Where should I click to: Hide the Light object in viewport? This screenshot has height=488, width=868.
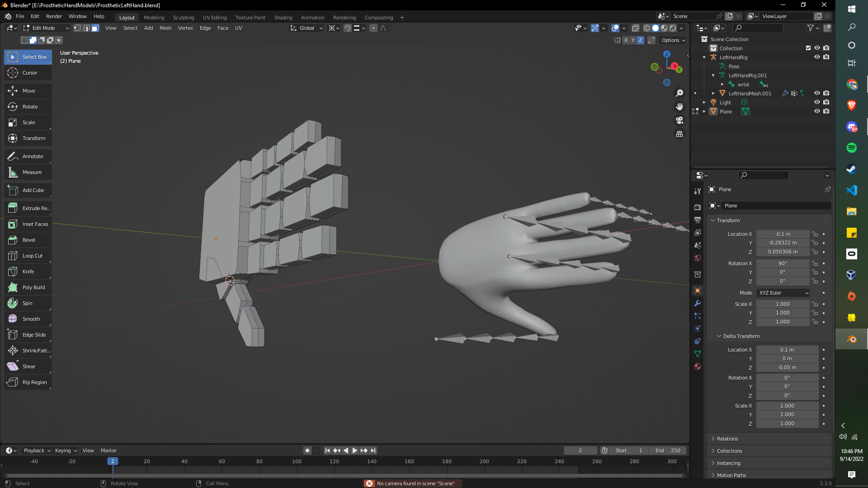pos(817,102)
